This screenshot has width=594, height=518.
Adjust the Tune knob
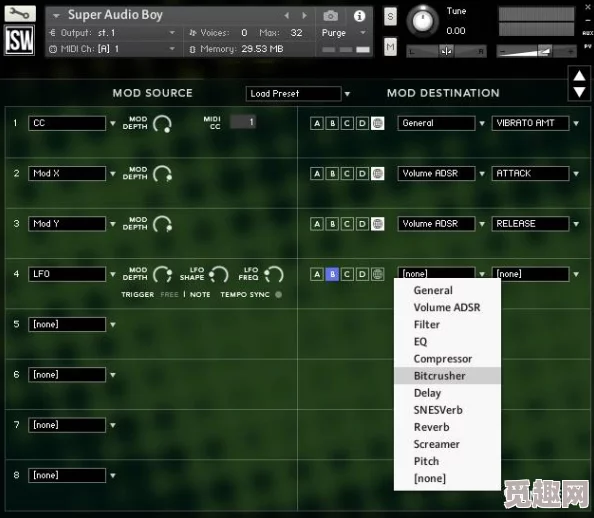[422, 20]
